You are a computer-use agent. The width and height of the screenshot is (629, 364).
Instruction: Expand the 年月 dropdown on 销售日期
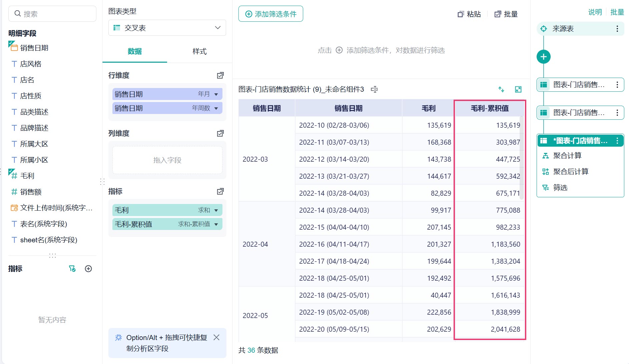click(x=216, y=94)
